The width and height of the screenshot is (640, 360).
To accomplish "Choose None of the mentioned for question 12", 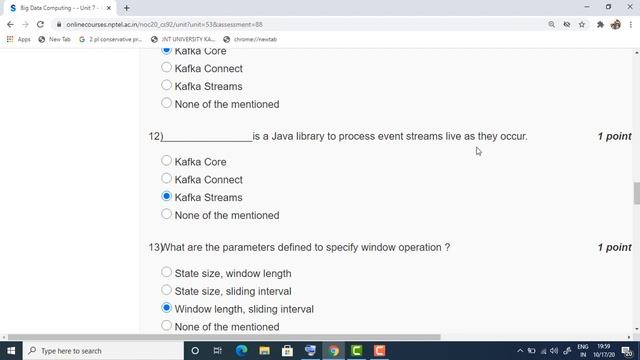I will coord(166,214).
